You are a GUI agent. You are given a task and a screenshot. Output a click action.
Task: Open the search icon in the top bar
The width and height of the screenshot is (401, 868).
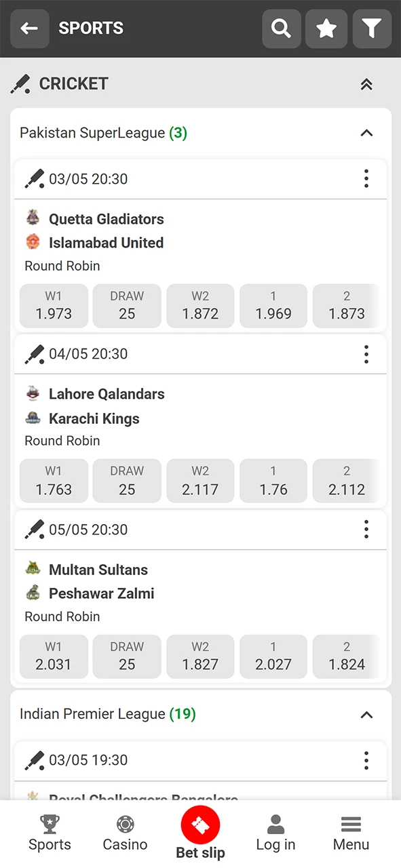281,28
